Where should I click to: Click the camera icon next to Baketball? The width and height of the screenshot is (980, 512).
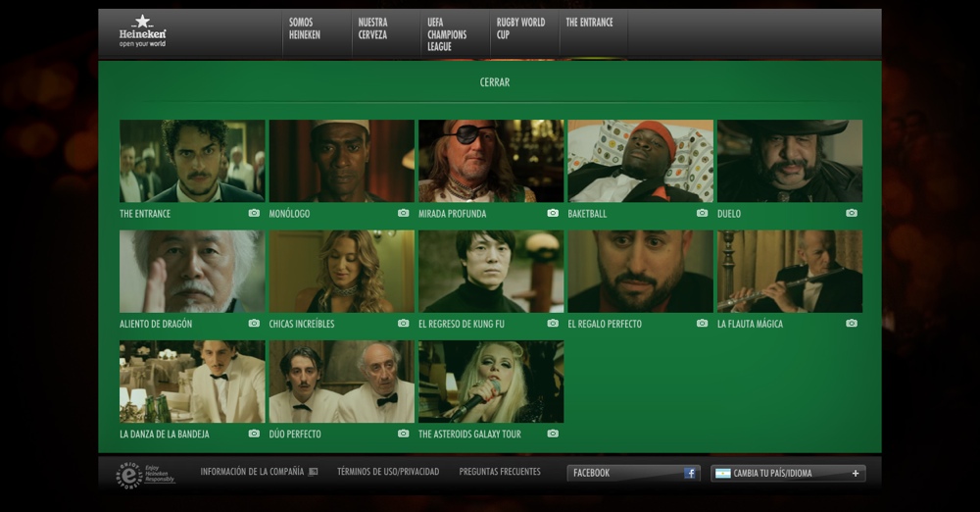pyautogui.click(x=702, y=213)
